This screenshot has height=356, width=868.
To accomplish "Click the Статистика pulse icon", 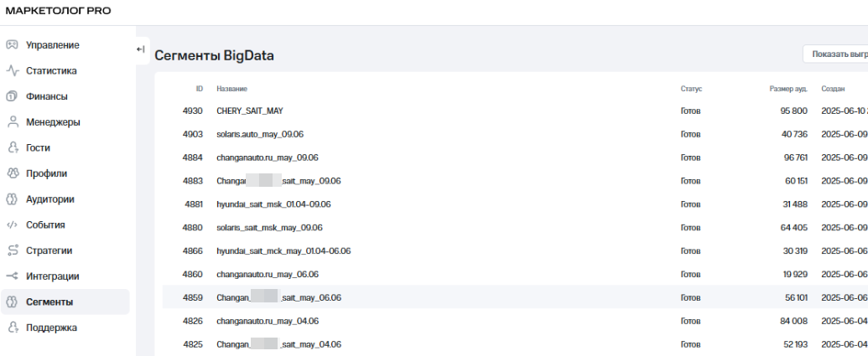I will pos(13,70).
